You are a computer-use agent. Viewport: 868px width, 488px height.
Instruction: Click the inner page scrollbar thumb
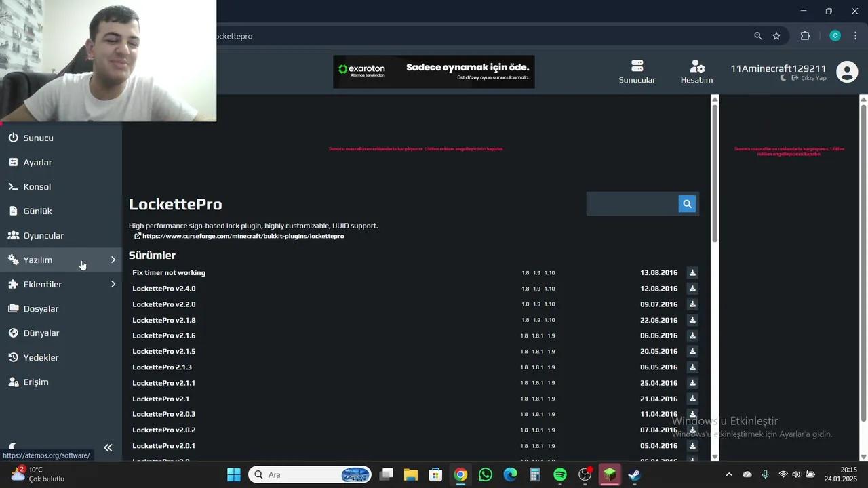pyautogui.click(x=715, y=175)
